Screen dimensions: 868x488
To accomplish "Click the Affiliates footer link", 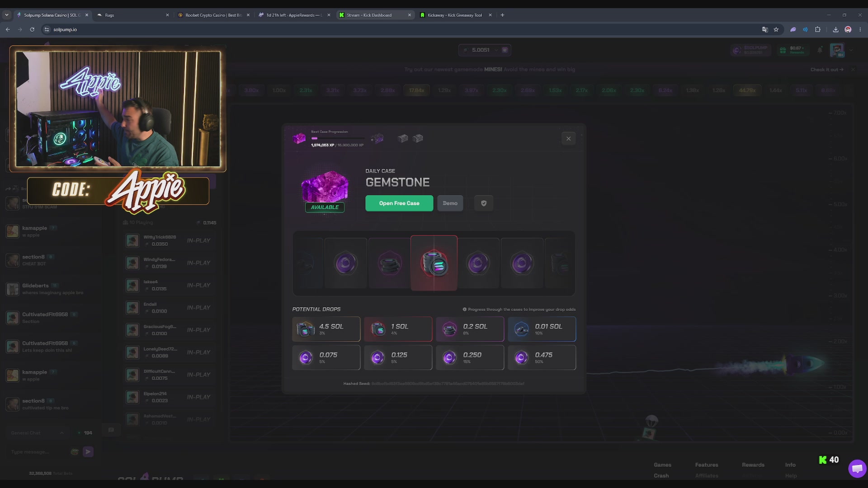I will tap(707, 476).
